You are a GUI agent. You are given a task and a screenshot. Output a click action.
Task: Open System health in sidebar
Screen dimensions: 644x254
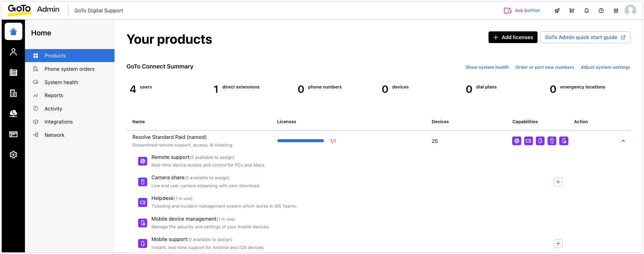click(61, 82)
